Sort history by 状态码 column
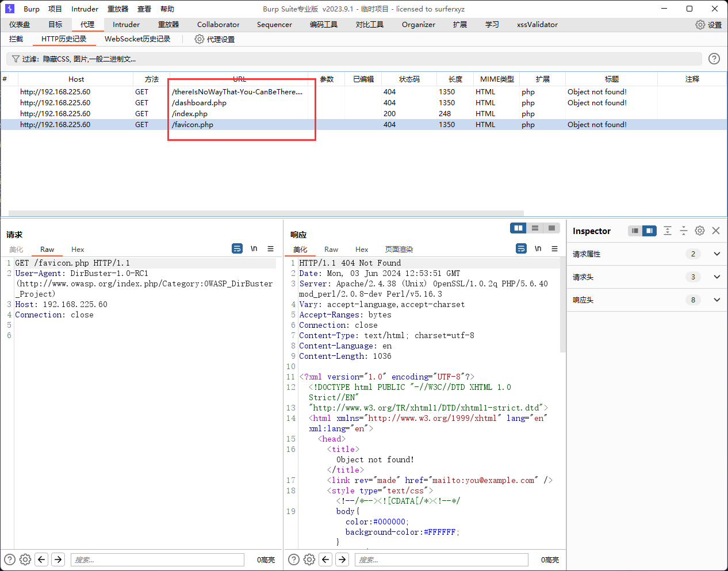This screenshot has width=728, height=571. [x=409, y=79]
